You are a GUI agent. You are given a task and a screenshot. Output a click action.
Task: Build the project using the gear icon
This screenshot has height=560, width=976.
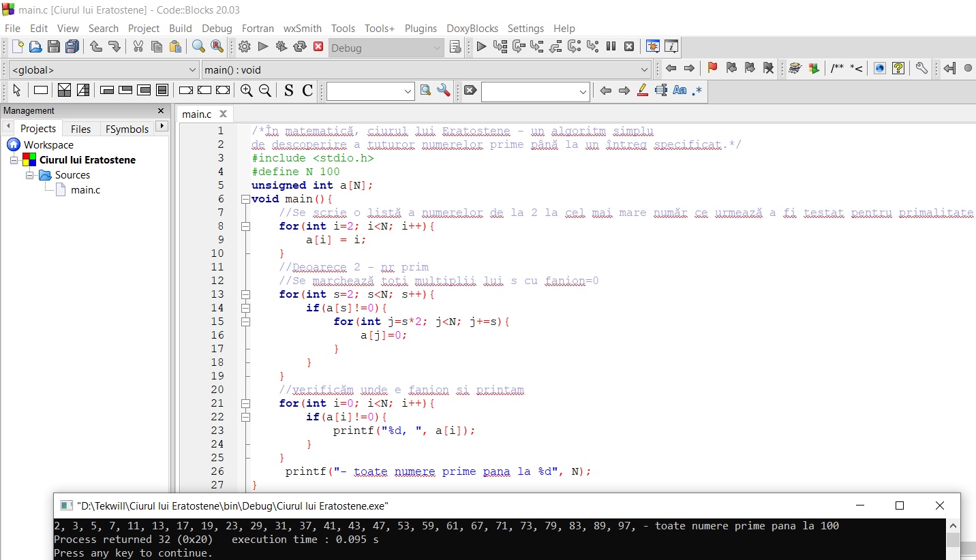coord(244,47)
